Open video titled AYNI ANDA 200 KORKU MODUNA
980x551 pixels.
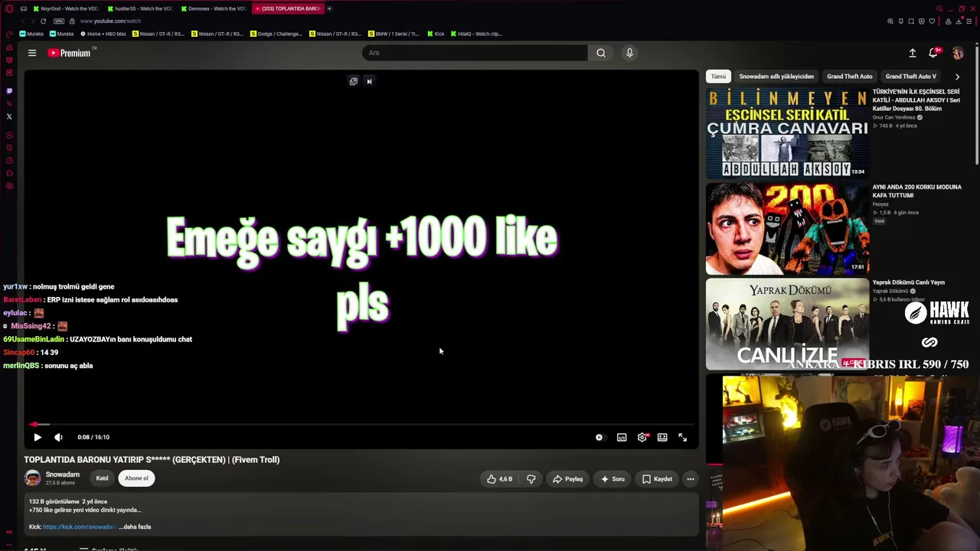916,191
